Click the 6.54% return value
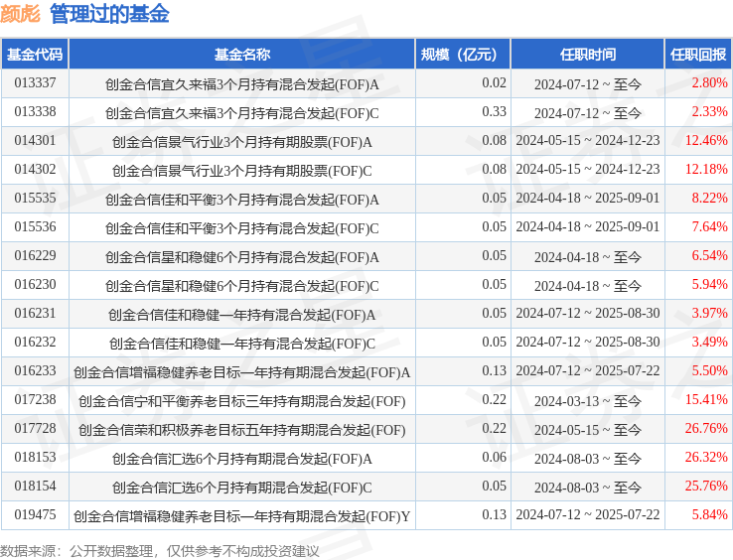Viewport: 733px width, 560px height. (x=709, y=256)
